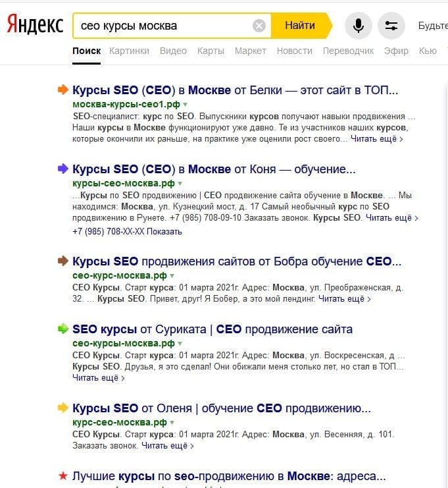Image resolution: width=448 pixels, height=488 pixels.
Task: Click the Найти search button
Action: click(300, 26)
